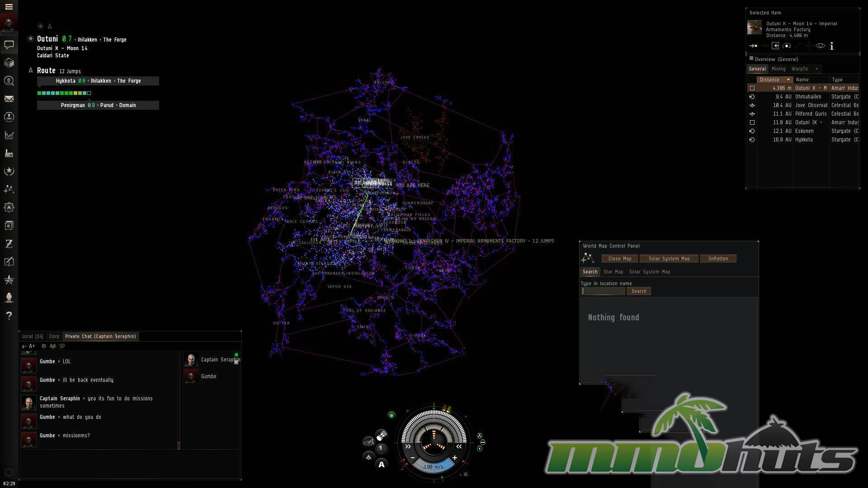868x488 pixels.
Task: Show info for selected item via i icon
Action: pos(832,46)
